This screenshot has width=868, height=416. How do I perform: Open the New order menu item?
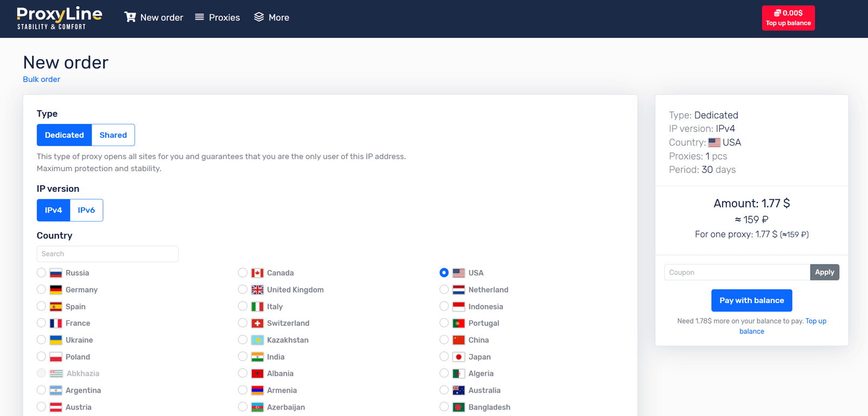pyautogui.click(x=154, y=17)
